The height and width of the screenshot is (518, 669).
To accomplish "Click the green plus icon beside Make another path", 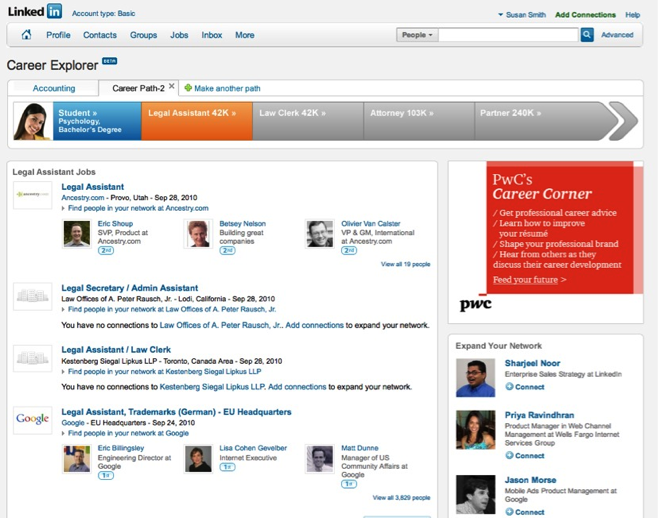I will click(188, 88).
